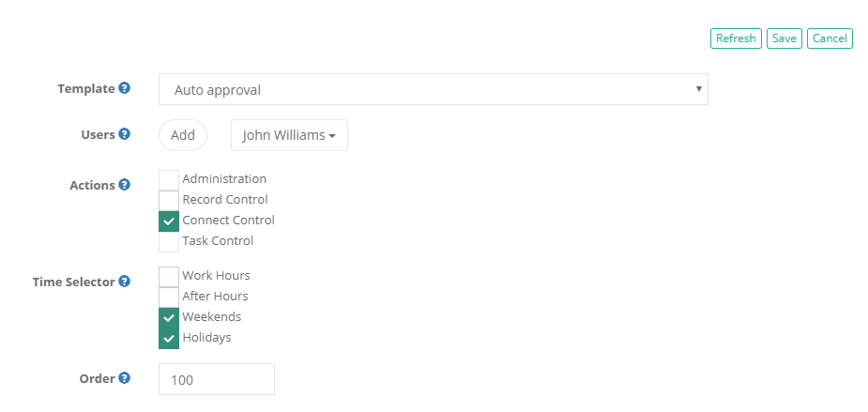Screen dimensions: 868x412
Task: Enable the Work Hours time selector
Action: pos(169,276)
